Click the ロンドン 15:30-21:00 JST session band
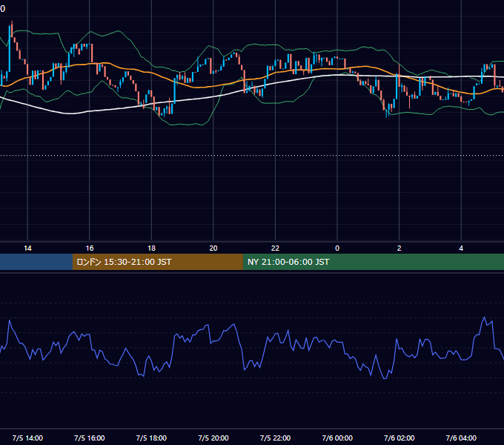This screenshot has width=504, height=445. coord(157,262)
